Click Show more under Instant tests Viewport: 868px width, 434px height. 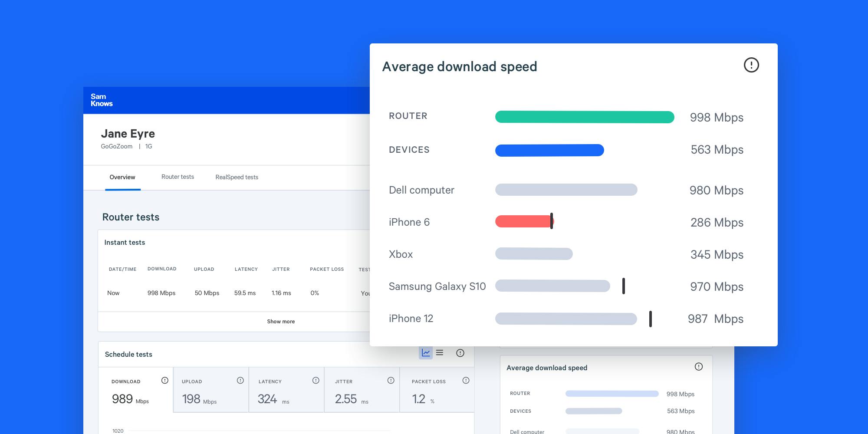point(281,322)
